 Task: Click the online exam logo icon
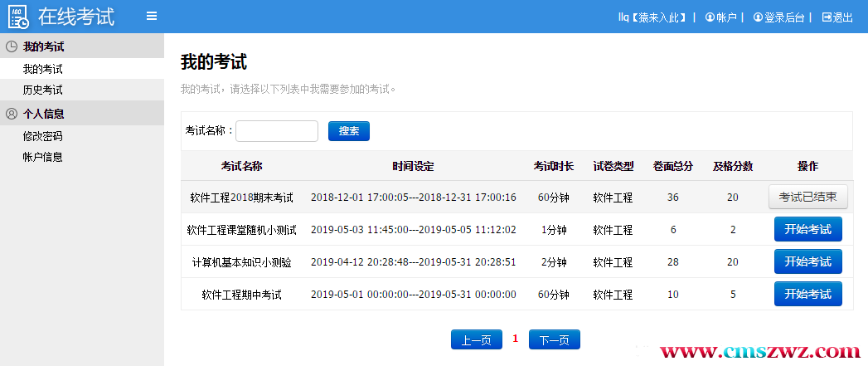[18, 17]
